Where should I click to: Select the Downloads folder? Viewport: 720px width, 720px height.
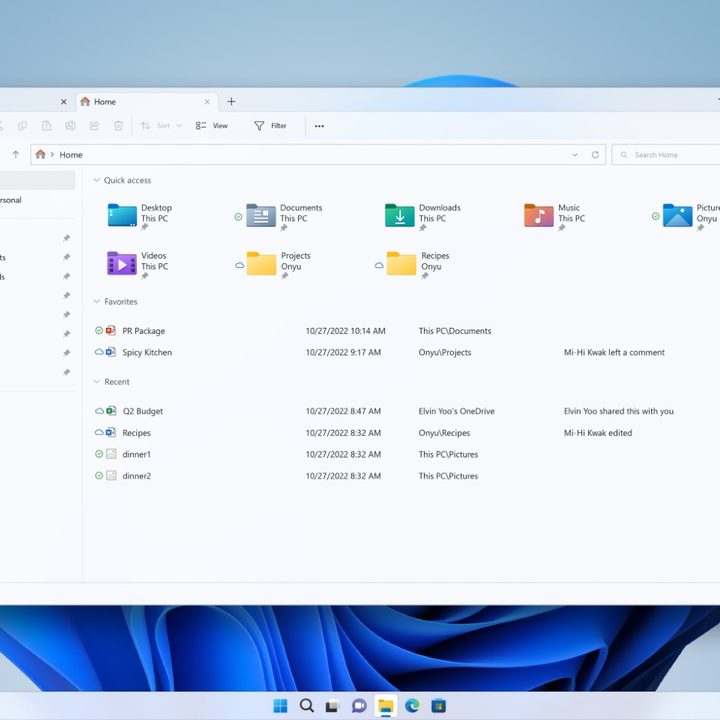coord(422,215)
